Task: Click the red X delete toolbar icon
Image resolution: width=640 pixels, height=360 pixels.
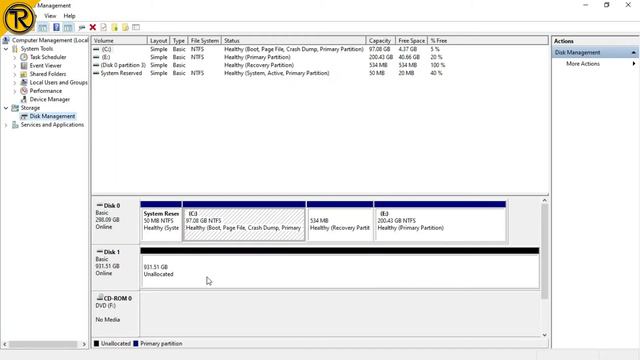Action: tap(93, 27)
